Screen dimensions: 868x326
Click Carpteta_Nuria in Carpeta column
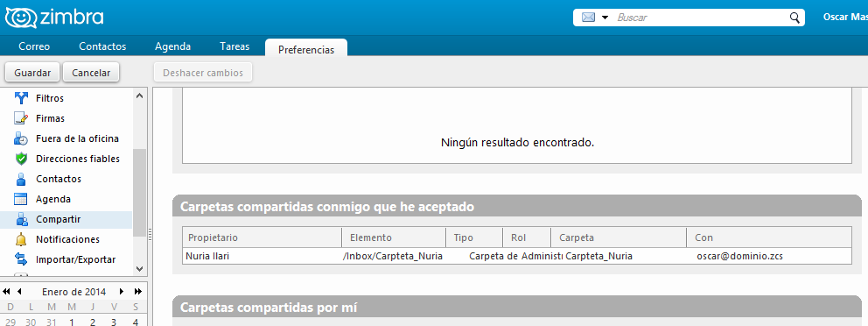tap(599, 256)
